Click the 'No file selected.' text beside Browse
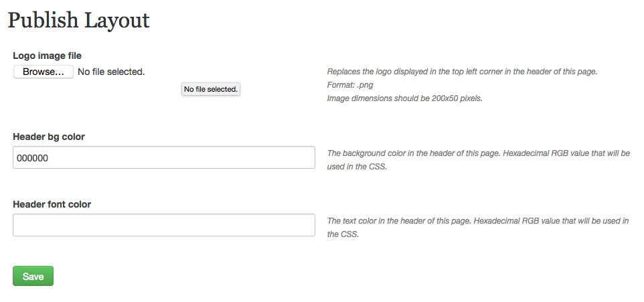The width and height of the screenshot is (644, 302). 111,72
